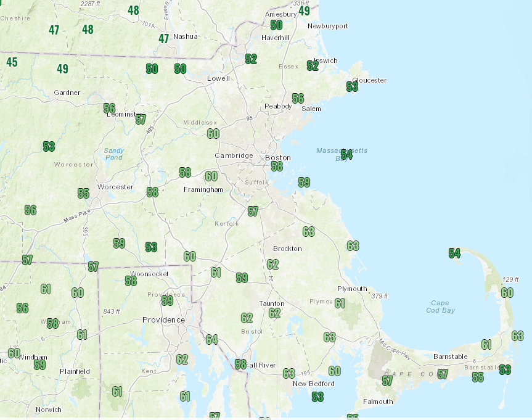Click the 53 marker beside Gloucester
Image resolution: width=532 pixels, height=420 pixels.
[352, 88]
